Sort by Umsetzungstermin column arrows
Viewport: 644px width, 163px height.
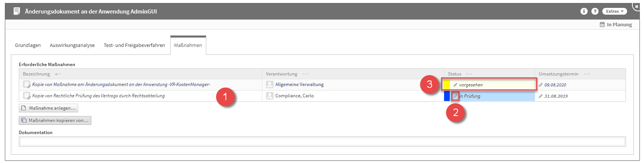coord(587,74)
